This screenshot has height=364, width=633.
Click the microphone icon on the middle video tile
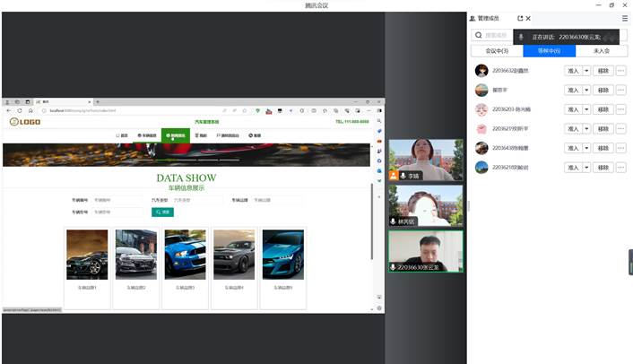point(394,221)
